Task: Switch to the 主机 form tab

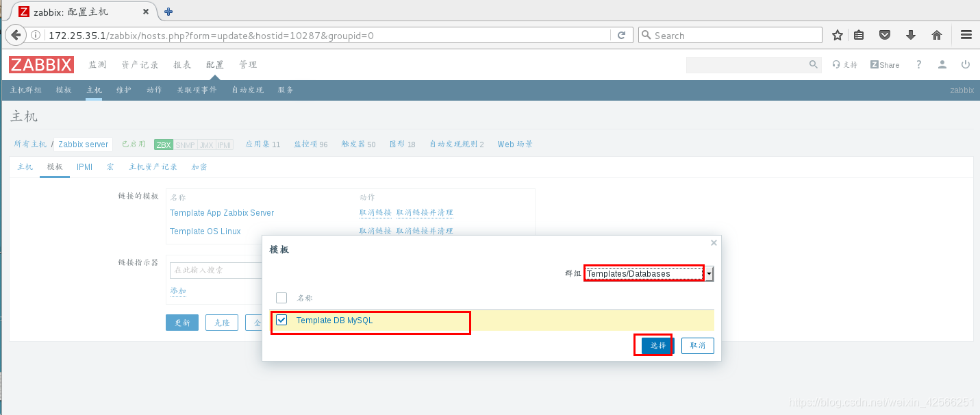Action: (25, 166)
